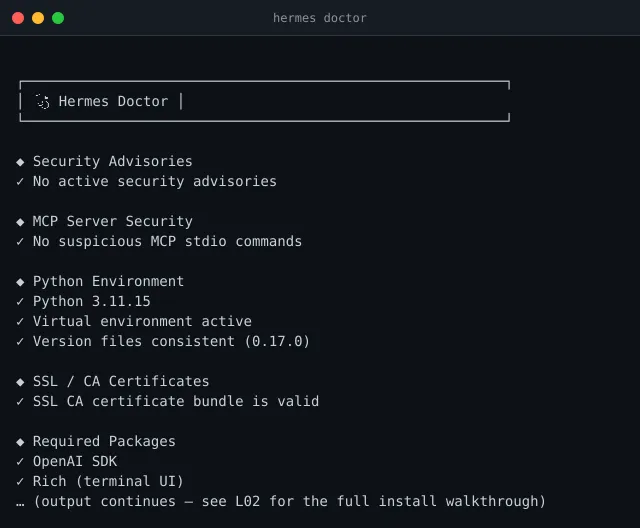Click the diamond bullet before SSL / CA Certificates
The height and width of the screenshot is (528, 640).
[x=20, y=382]
